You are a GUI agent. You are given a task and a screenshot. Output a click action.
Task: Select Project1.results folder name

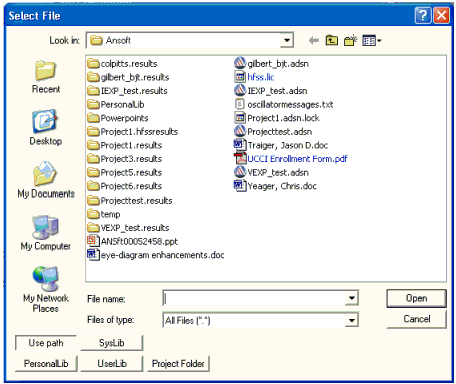[131, 145]
